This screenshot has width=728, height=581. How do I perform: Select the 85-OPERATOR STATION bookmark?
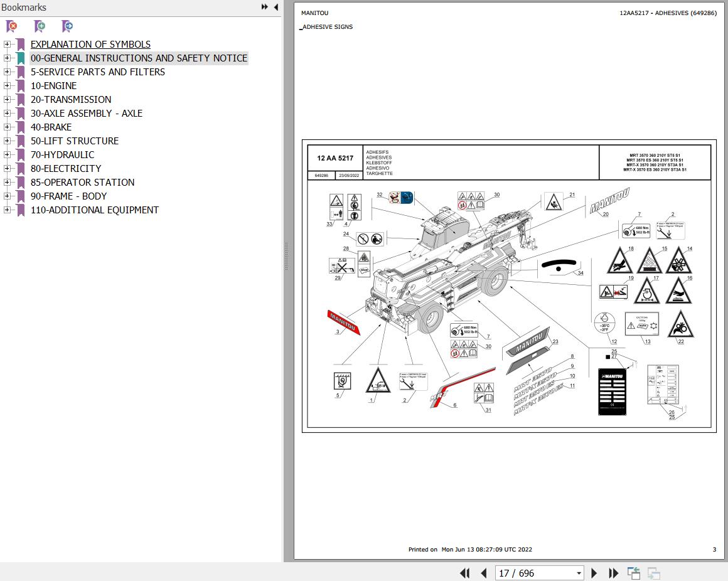[82, 183]
